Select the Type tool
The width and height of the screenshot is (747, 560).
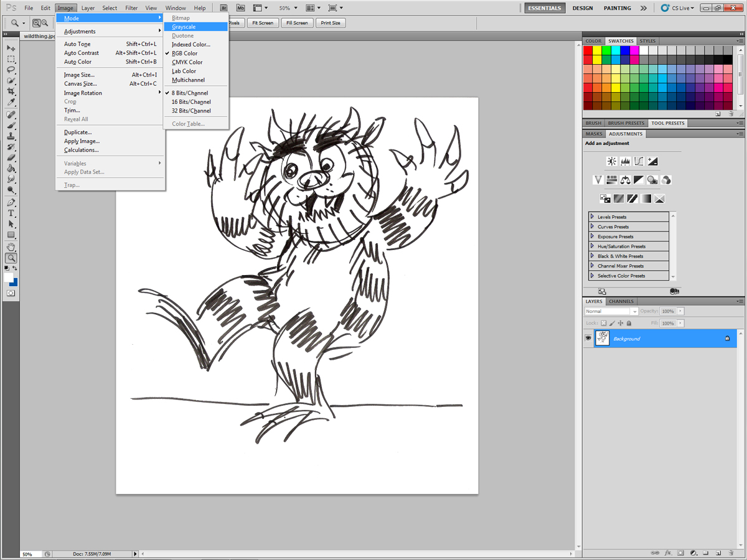pyautogui.click(x=11, y=213)
